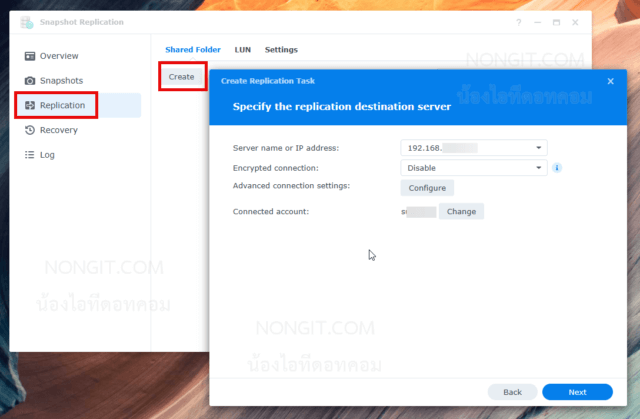The height and width of the screenshot is (419, 640).
Task: Click the 'Connected account:' label
Action: 271,212
